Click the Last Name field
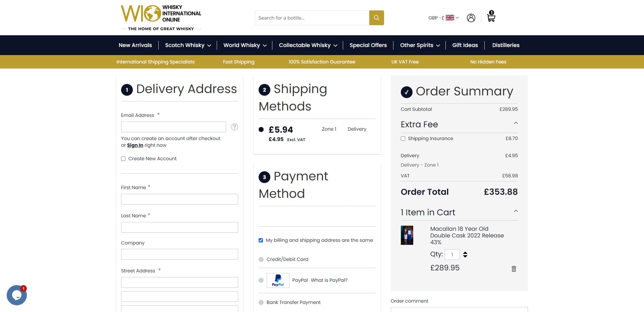Image resolution: width=644 pixels, height=312 pixels. pos(179,227)
